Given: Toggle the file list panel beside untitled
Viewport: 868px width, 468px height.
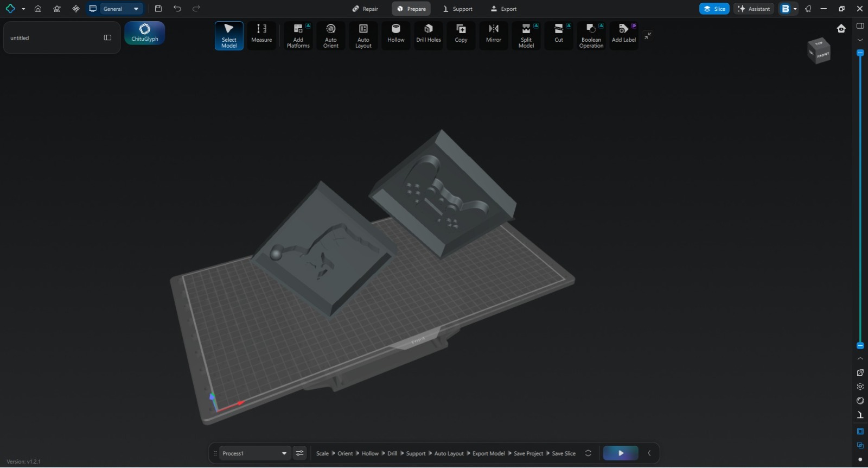Looking at the screenshot, I should (107, 37).
